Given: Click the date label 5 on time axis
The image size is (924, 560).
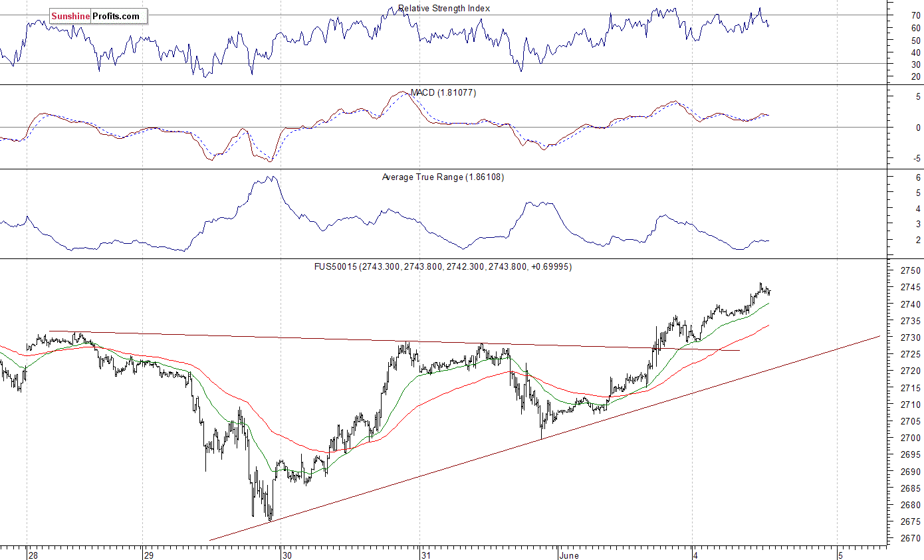Looking at the screenshot, I should point(840,555).
